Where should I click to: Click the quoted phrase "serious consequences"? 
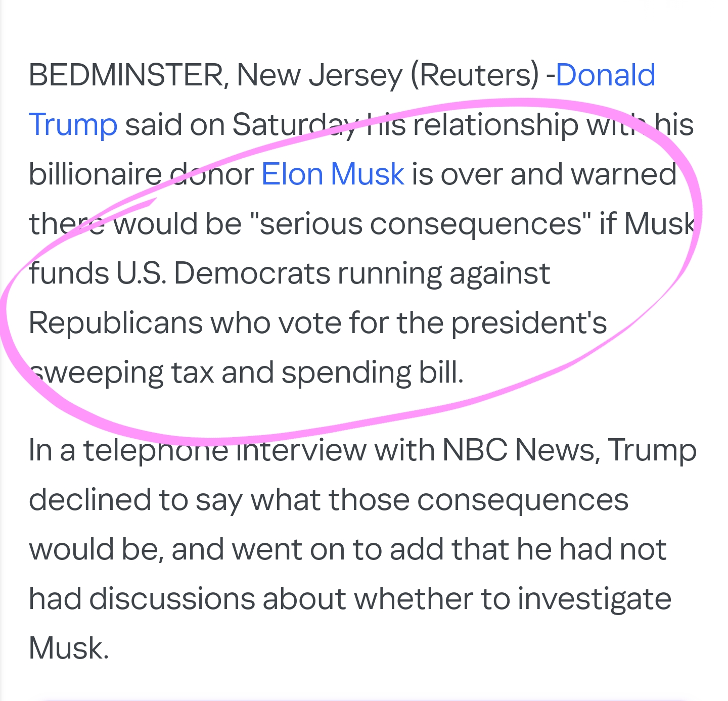click(x=425, y=224)
